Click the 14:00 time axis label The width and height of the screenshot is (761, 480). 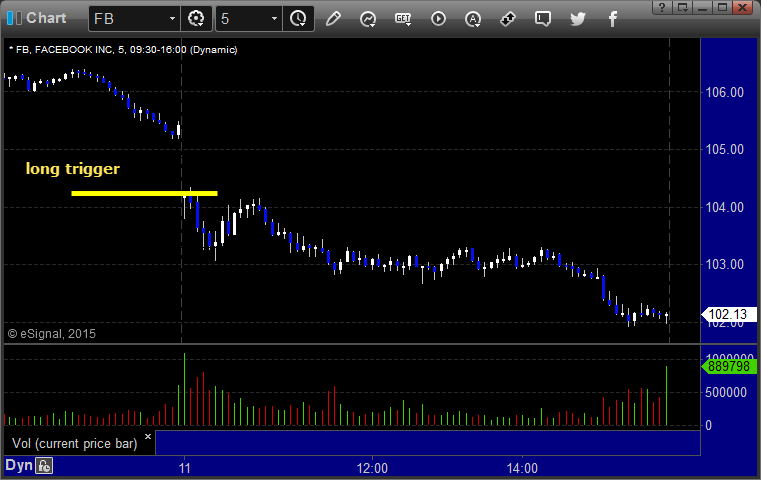[522, 468]
